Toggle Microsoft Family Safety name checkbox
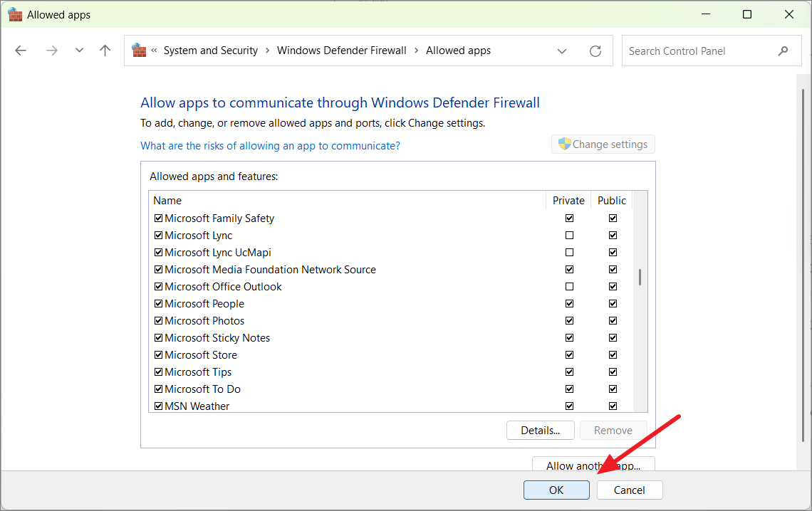Image resolution: width=812 pixels, height=511 pixels. tap(158, 218)
